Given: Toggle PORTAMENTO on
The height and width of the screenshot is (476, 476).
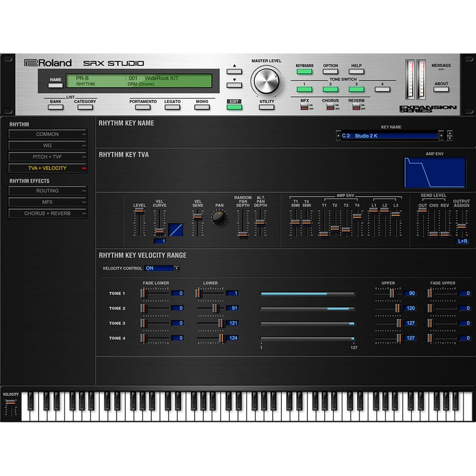Looking at the screenshot, I should [x=143, y=107].
